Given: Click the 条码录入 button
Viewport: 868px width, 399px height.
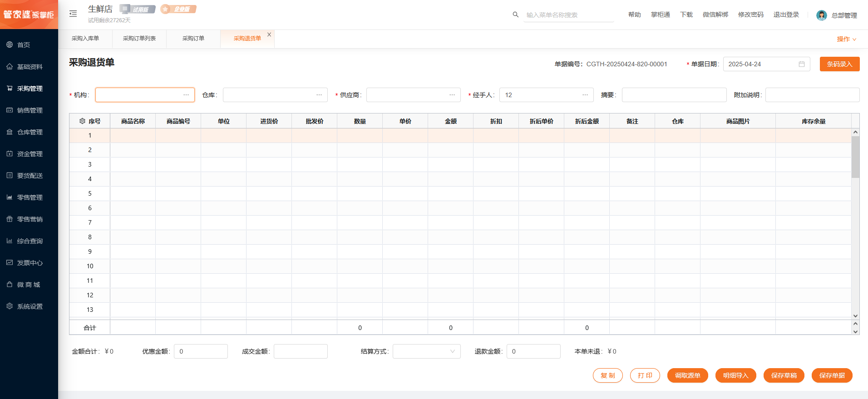Looking at the screenshot, I should [839, 64].
